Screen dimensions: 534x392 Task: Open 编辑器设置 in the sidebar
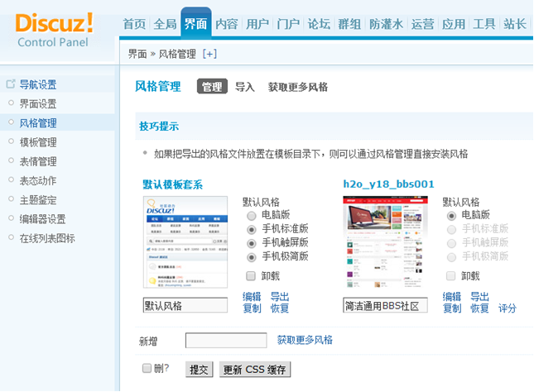(42, 219)
